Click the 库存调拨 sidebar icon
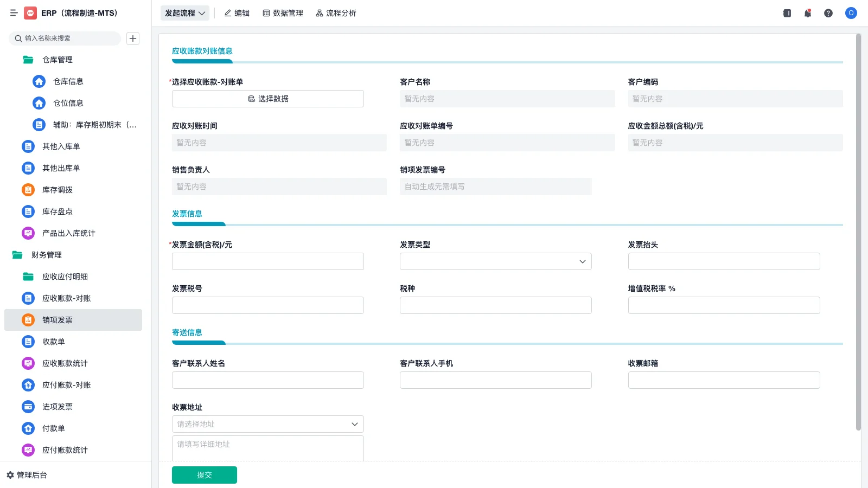Screen dimensions: 868x488 click(28, 190)
